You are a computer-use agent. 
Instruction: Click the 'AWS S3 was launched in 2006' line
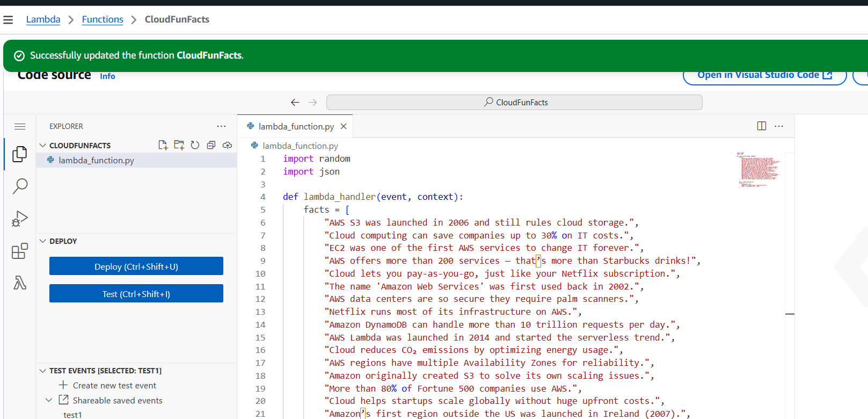(x=482, y=222)
